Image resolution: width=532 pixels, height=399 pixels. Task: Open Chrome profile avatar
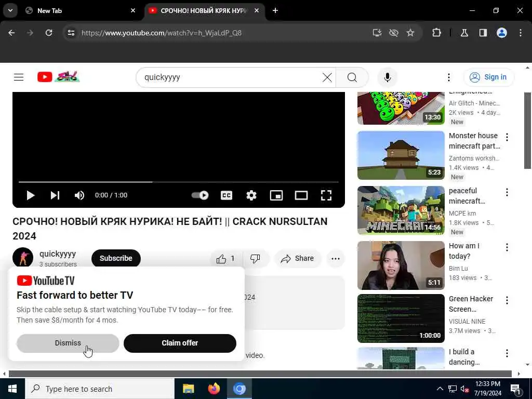coord(502,33)
